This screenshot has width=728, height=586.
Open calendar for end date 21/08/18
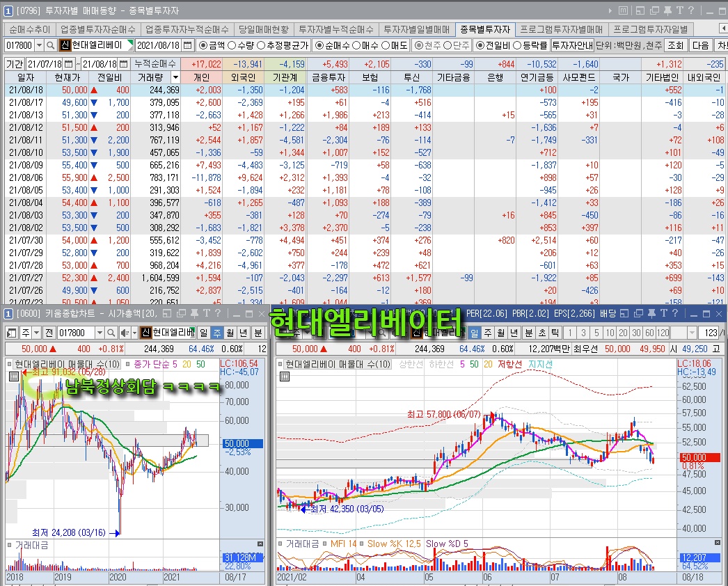[123, 64]
